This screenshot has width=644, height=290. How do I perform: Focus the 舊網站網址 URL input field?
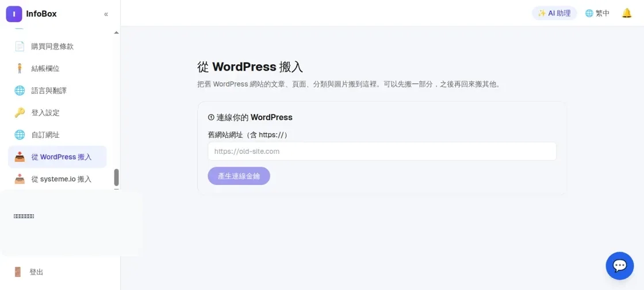[x=382, y=152]
